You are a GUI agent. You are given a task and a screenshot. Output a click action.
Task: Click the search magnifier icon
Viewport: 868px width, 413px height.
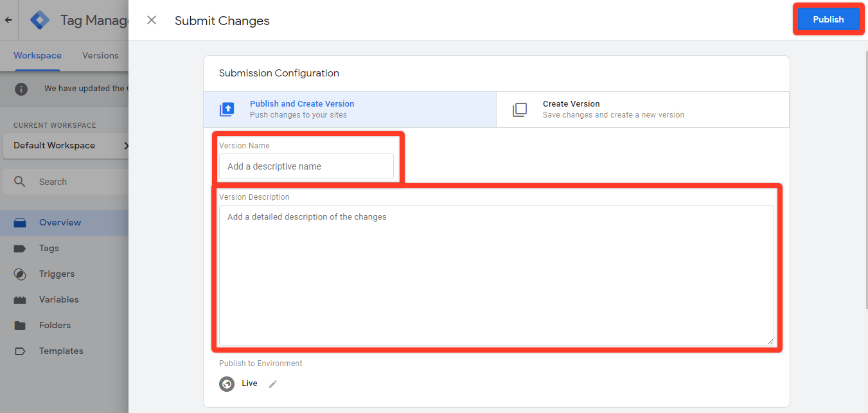pyautogui.click(x=20, y=182)
